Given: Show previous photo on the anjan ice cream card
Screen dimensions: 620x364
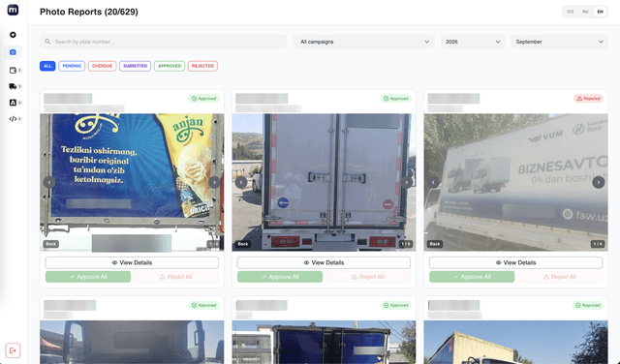Looking at the screenshot, I should click(x=49, y=182).
